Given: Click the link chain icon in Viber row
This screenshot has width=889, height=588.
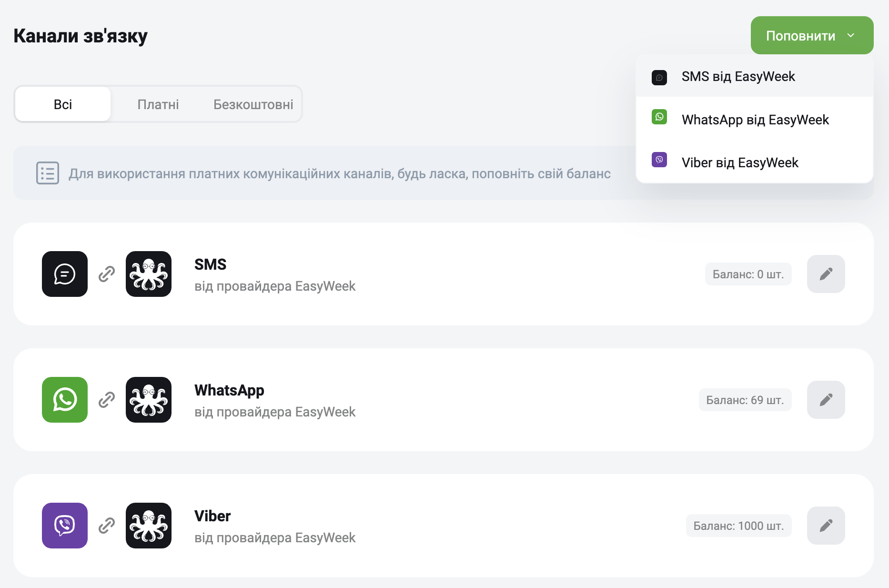Looking at the screenshot, I should point(107,526).
